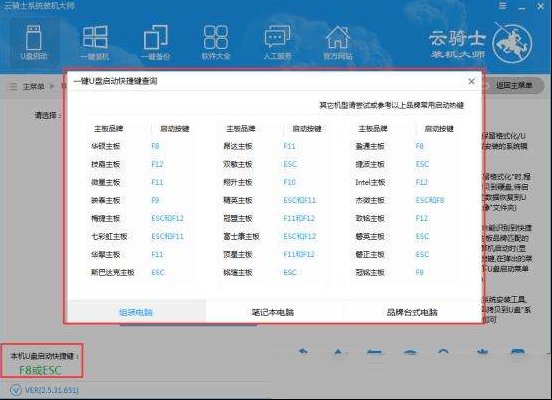Click ESC和F12 key for 富士康主板

click(x=300, y=236)
